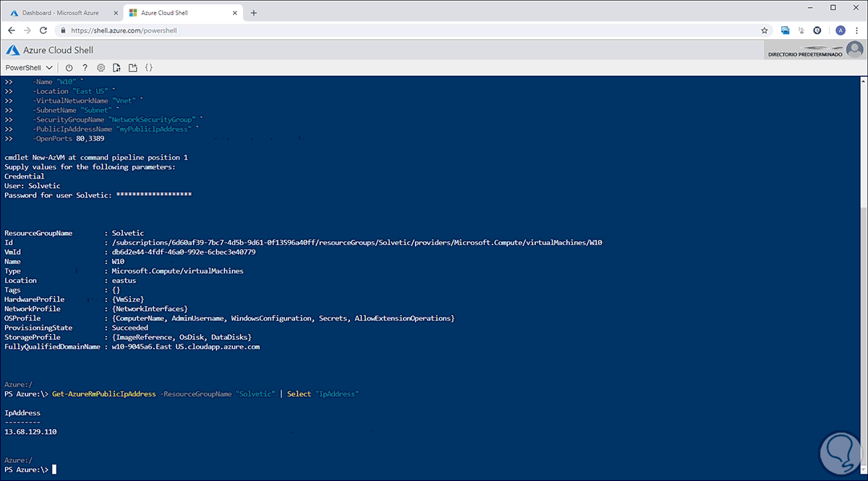Reload the shell.azure.com page
868x481 pixels.
[x=43, y=30]
